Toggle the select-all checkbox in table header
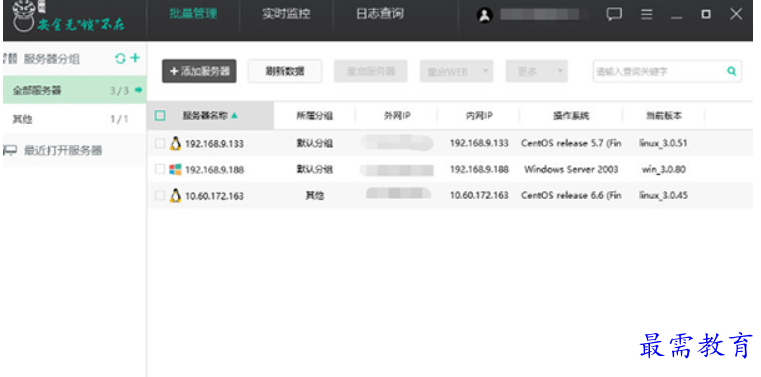This screenshot has width=761, height=377. [160, 115]
